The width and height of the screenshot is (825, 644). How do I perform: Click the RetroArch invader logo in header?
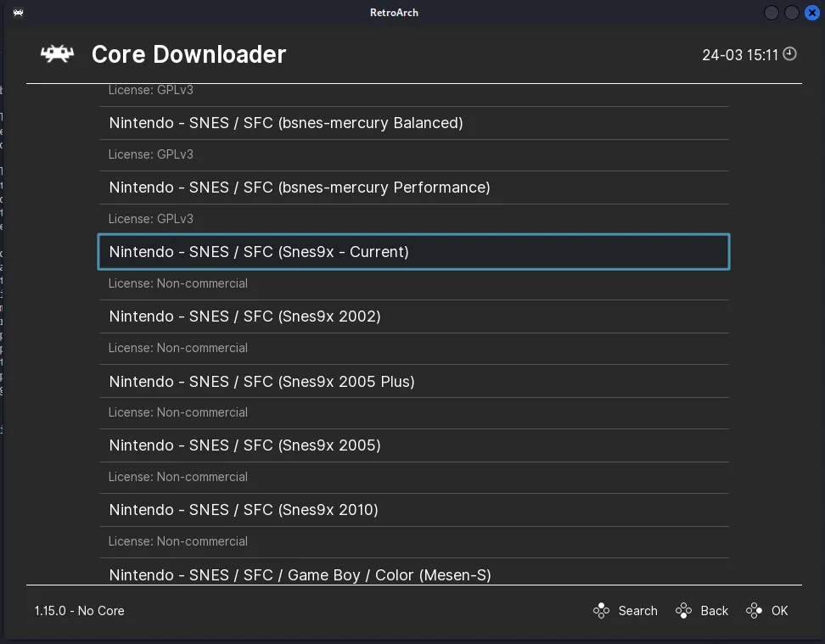57,54
